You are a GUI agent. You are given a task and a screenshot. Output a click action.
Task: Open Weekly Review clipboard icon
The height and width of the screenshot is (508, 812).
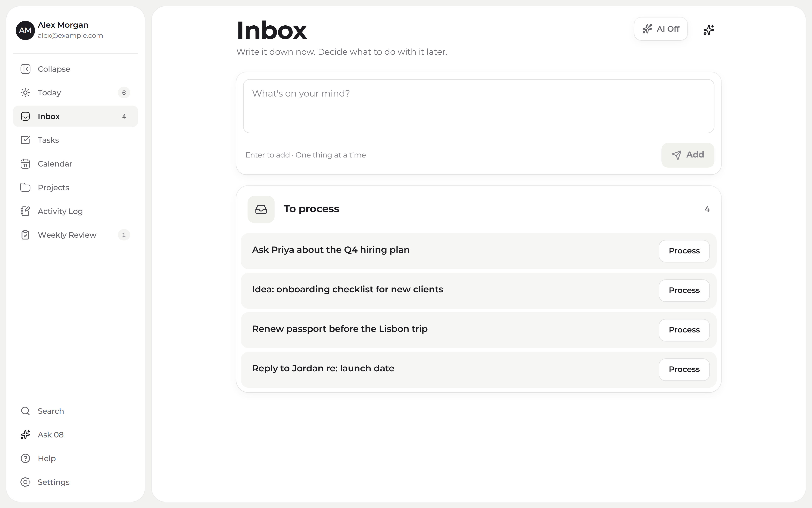pos(25,235)
